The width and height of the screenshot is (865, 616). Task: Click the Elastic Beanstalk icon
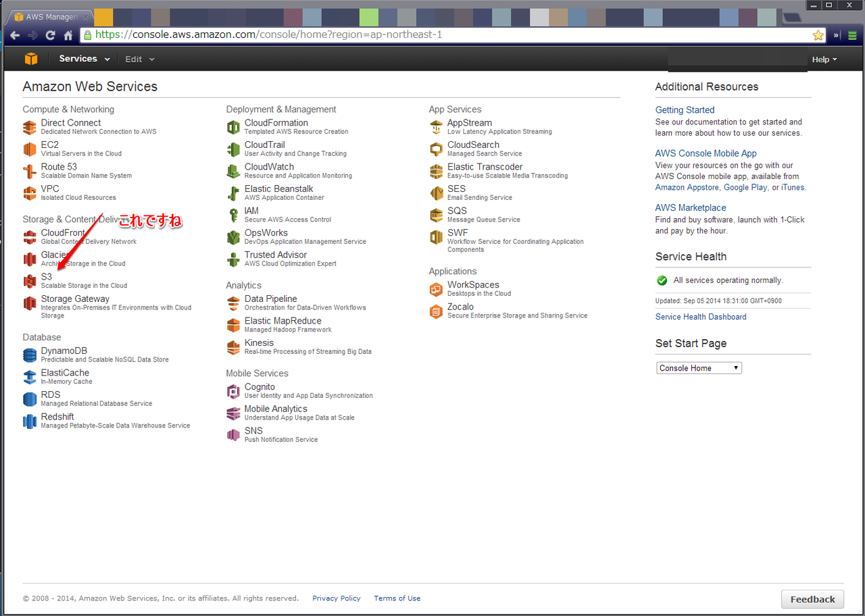pos(233,193)
